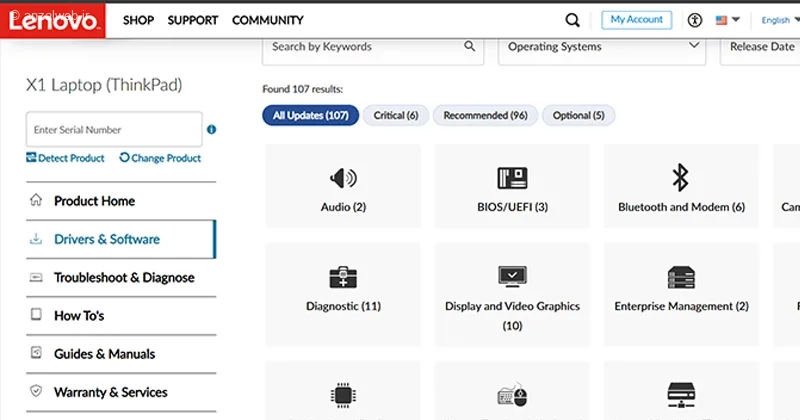Click the How To's icon
Screen dimensions: 800x420
pyautogui.click(x=36, y=314)
